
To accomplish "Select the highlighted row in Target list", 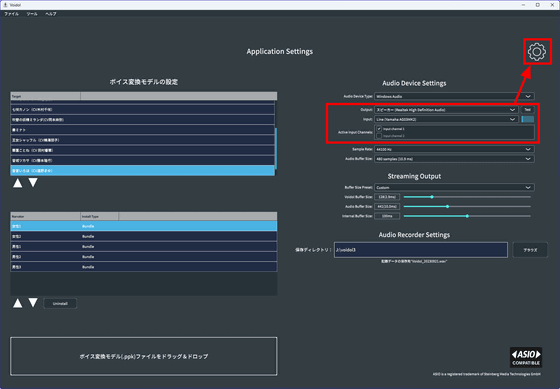I will click(x=142, y=171).
